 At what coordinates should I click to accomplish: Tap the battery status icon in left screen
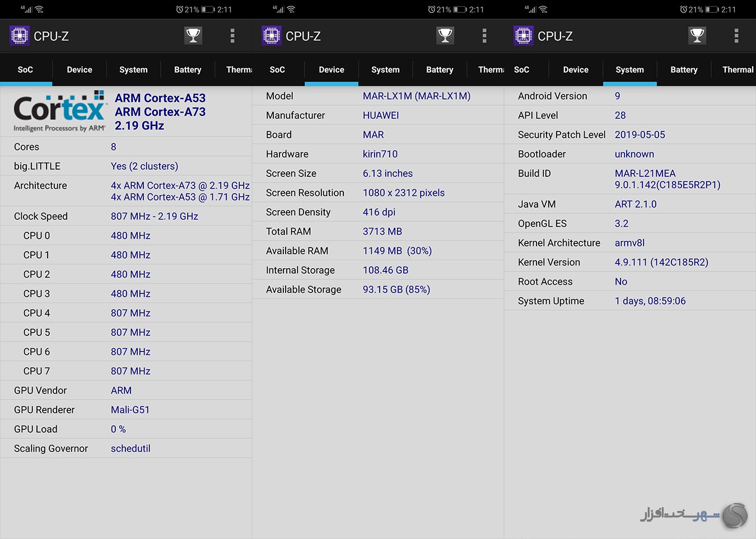click(208, 10)
